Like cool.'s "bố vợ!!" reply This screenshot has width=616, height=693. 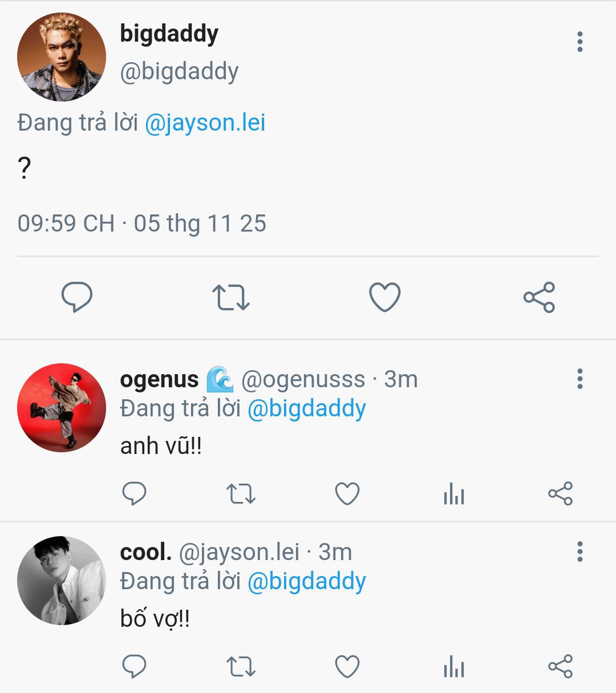click(x=347, y=666)
